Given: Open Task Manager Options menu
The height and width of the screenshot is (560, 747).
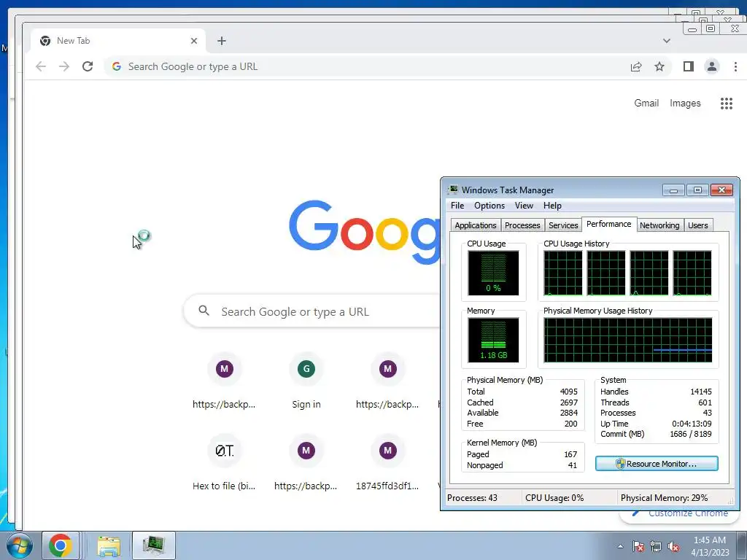Looking at the screenshot, I should [489, 206].
